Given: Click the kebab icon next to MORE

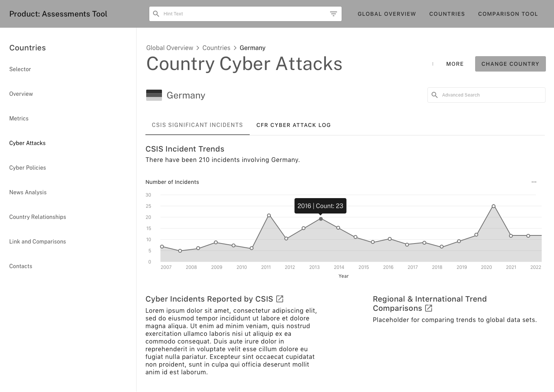Looking at the screenshot, I should (x=433, y=64).
